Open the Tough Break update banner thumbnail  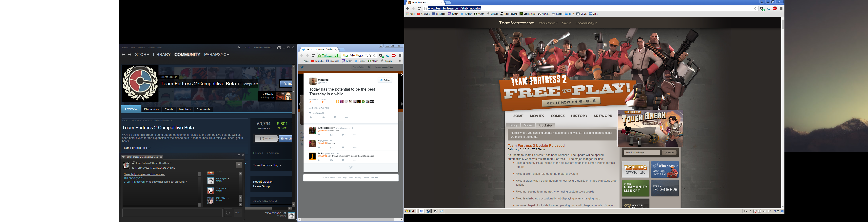point(650,128)
